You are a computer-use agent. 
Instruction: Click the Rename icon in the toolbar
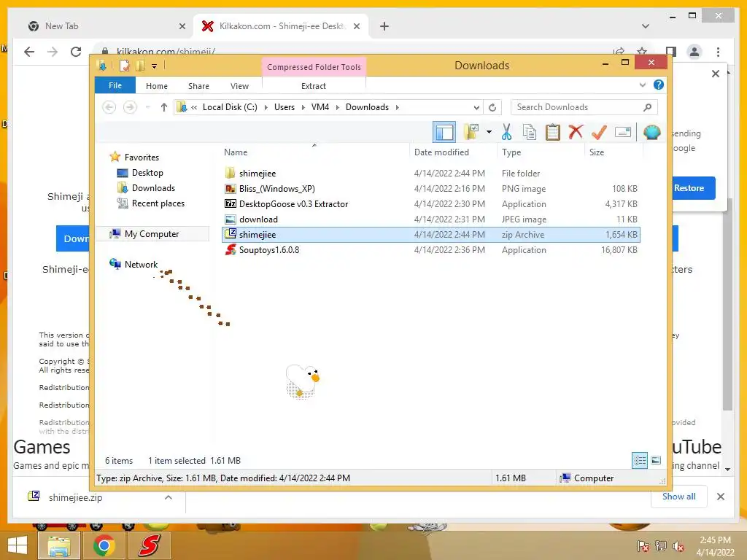click(x=623, y=132)
